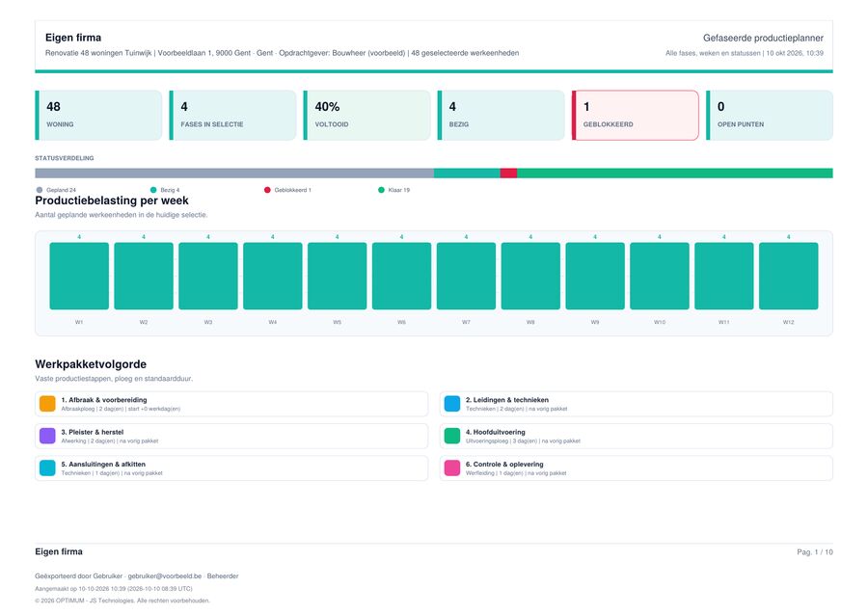Click the W4 bar in weekly chart
The height and width of the screenshot is (614, 868).
(273, 276)
